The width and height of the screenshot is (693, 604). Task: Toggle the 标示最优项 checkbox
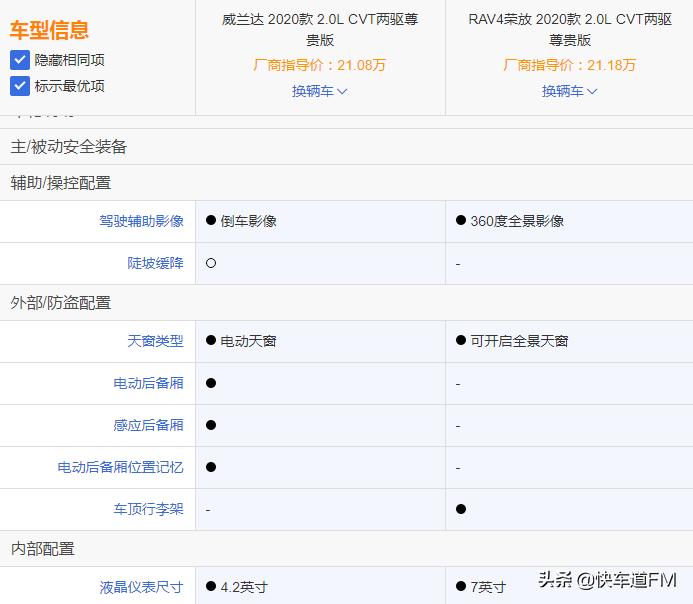20,86
